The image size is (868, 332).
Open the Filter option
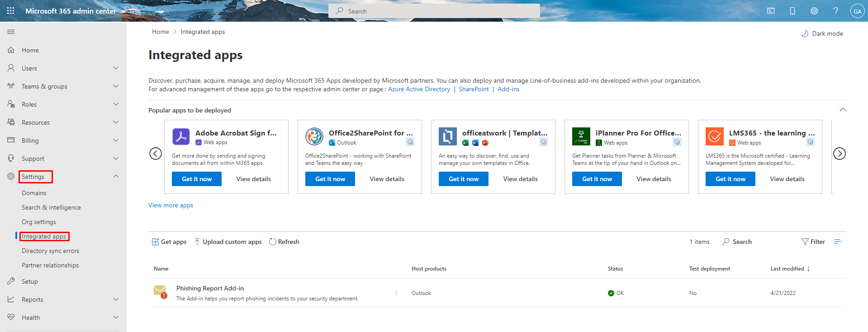click(x=813, y=242)
